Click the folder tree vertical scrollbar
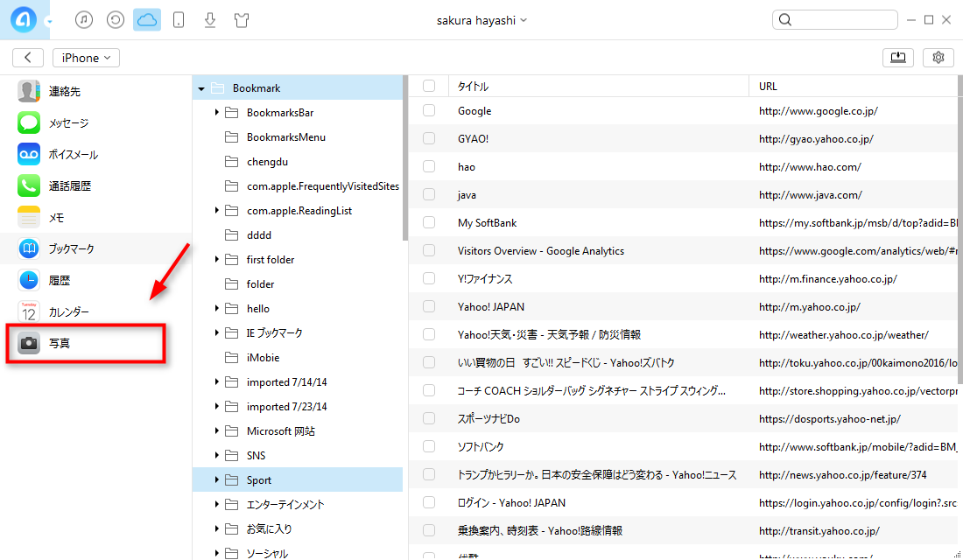 (x=404, y=158)
